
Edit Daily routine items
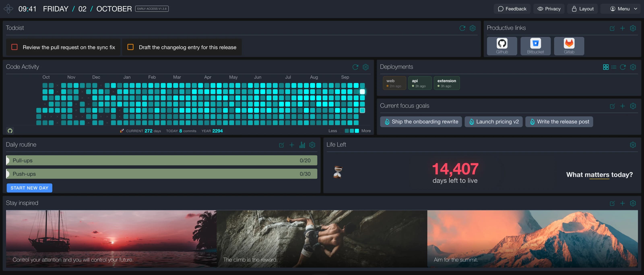click(x=282, y=145)
